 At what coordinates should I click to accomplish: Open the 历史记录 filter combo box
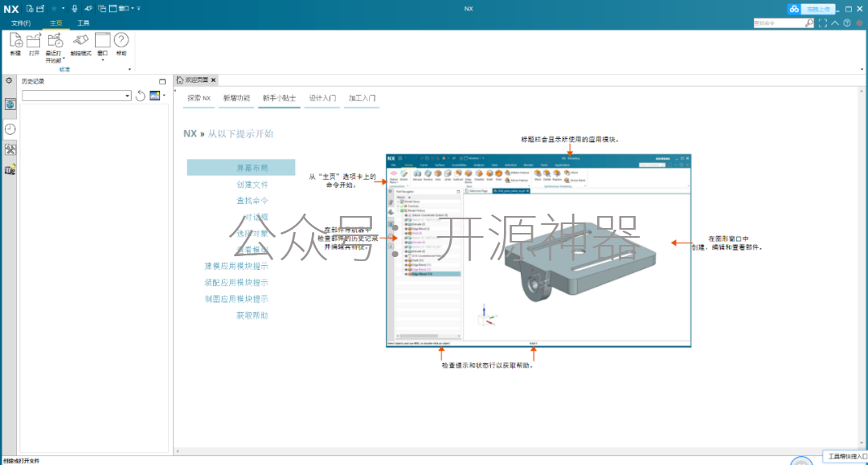coord(76,96)
